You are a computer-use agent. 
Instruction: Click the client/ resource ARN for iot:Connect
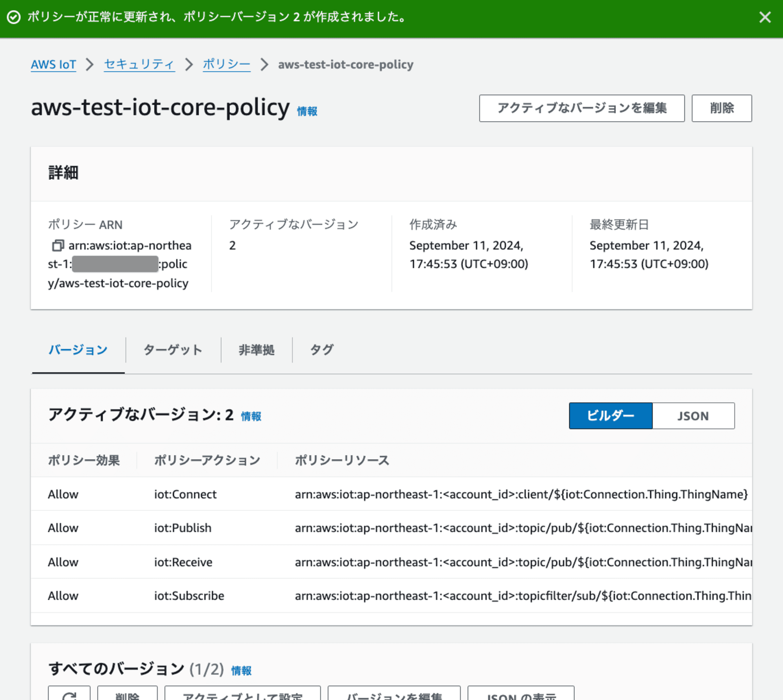[x=521, y=494]
